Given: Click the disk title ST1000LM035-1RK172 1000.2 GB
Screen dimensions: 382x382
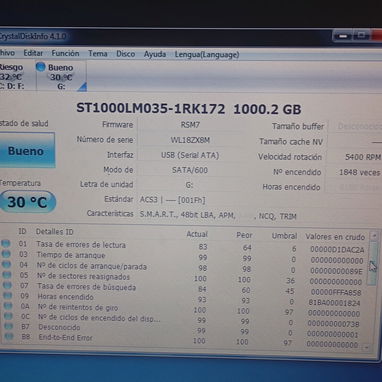Looking at the screenshot, I should tap(189, 109).
